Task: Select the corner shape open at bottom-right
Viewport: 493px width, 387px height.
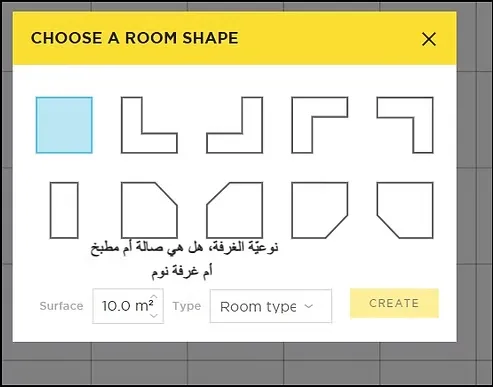Action: click(x=320, y=125)
